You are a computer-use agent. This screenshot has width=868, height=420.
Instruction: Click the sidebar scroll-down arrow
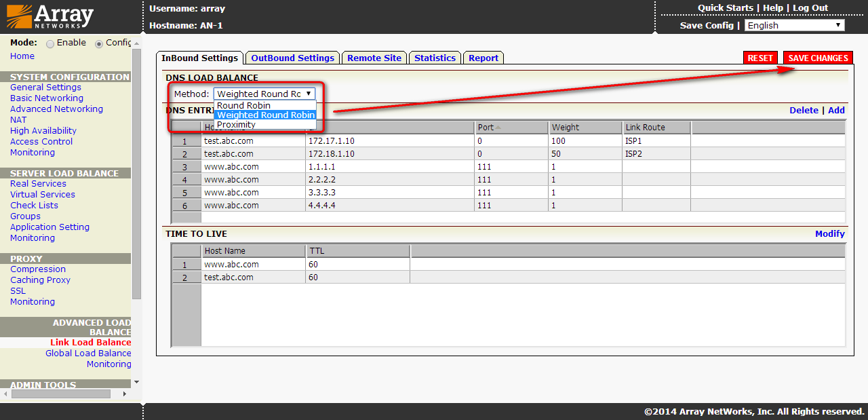click(136, 382)
